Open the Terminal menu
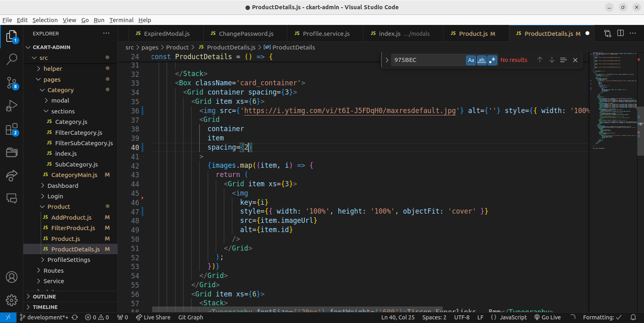Image resolution: width=644 pixels, height=323 pixels. [121, 20]
